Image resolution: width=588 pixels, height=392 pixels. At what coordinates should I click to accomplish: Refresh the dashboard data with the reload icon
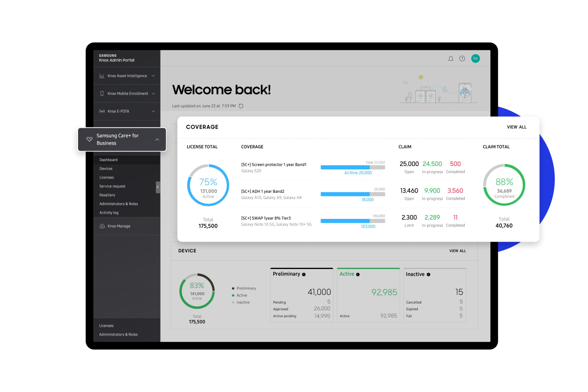241,106
